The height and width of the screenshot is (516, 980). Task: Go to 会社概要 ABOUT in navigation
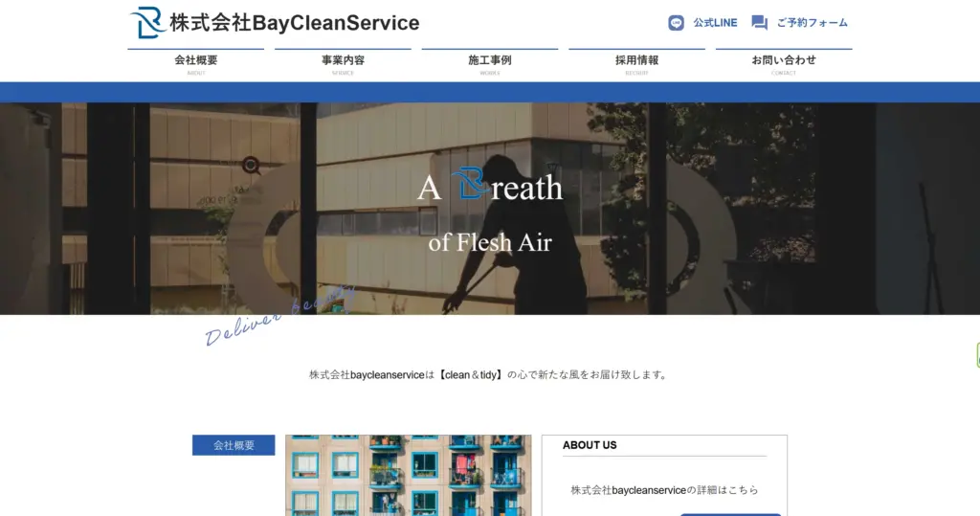(x=195, y=63)
